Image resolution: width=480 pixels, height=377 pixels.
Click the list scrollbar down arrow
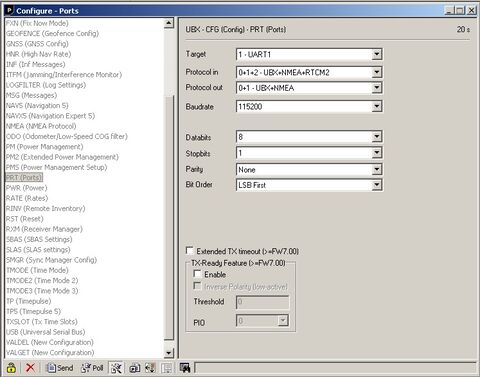[169, 353]
